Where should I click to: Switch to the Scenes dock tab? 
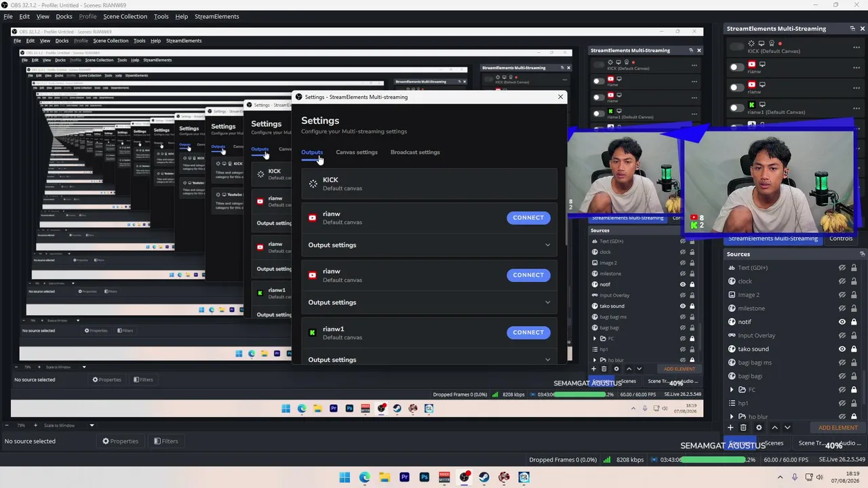point(774,443)
